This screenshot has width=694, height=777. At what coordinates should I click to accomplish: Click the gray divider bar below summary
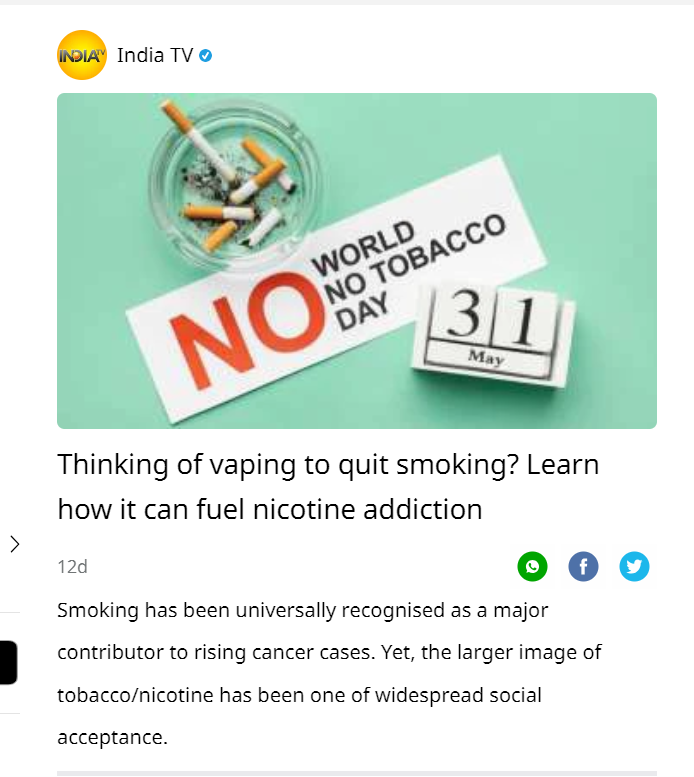click(x=357, y=773)
